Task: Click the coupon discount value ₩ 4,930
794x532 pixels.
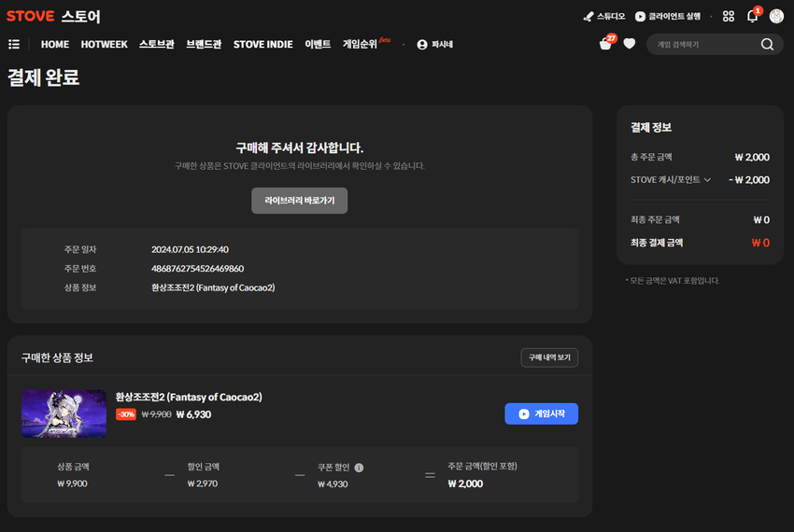Action: (333, 483)
